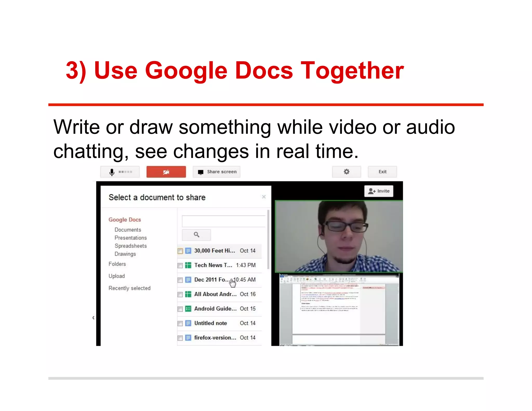Click the document icon of firefox-version...

coord(188,338)
